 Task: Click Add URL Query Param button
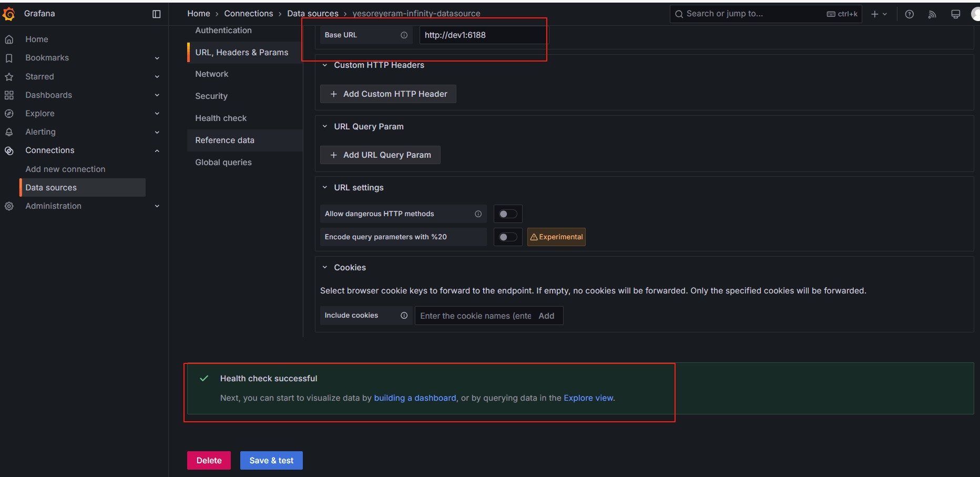(x=380, y=155)
